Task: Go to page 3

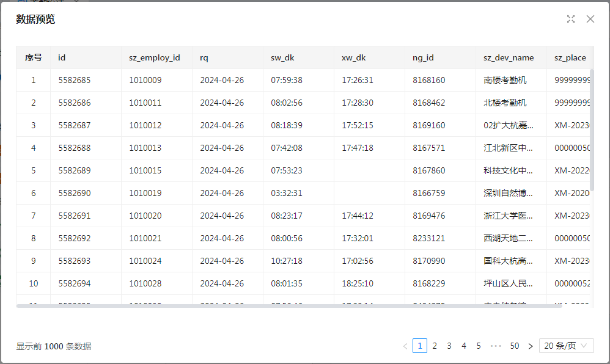Action: pos(449,346)
